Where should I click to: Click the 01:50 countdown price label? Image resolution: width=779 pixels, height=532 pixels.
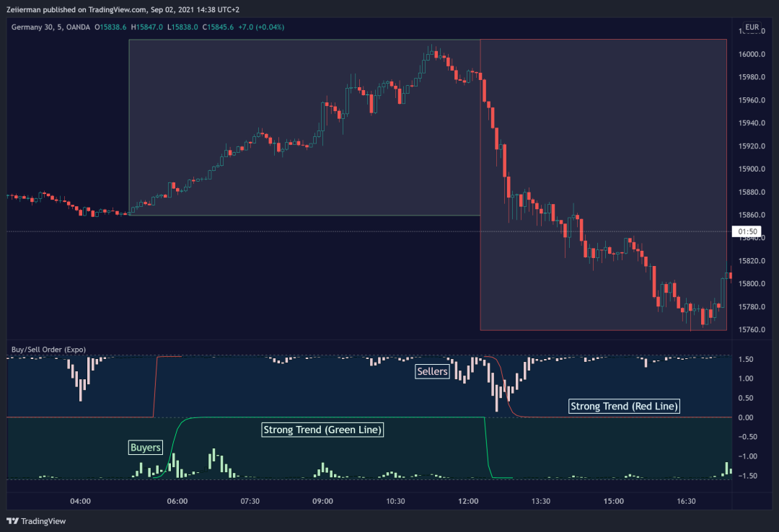(748, 231)
